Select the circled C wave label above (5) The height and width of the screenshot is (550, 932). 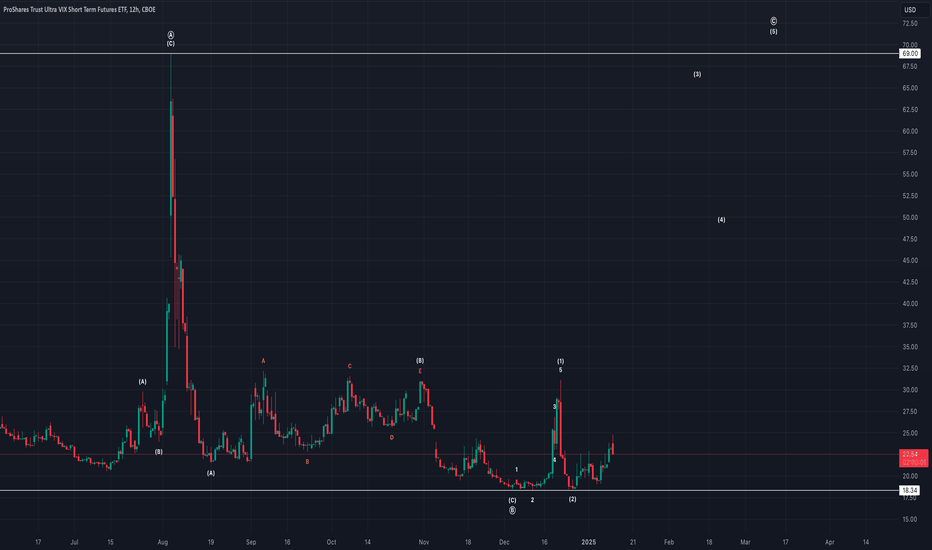[x=773, y=21]
